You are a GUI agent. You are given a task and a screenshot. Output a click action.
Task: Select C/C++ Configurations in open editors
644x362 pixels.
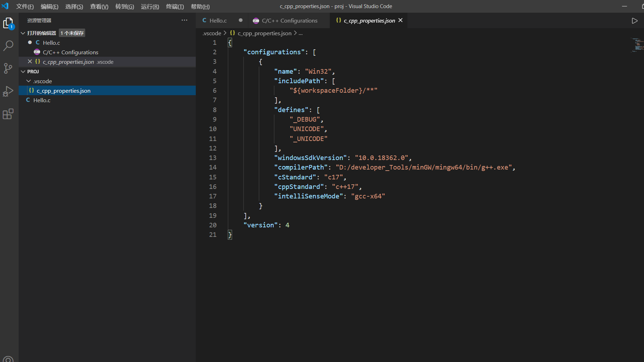point(70,52)
